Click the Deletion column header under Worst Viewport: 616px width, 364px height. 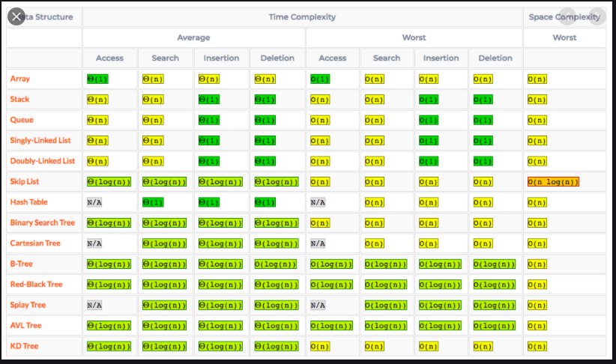pos(495,58)
